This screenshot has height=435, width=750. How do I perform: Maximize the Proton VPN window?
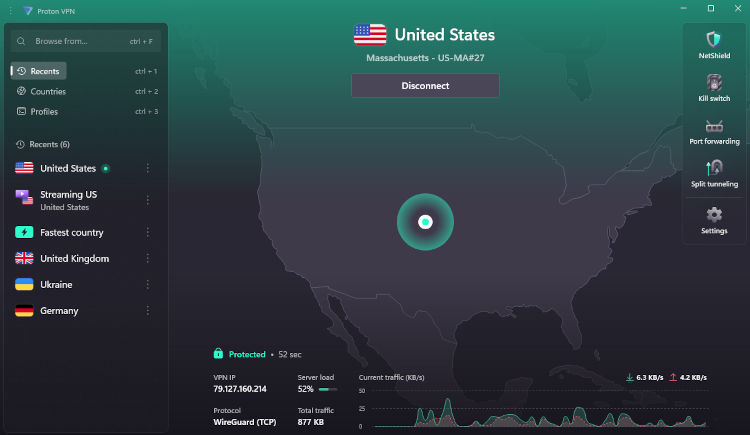click(x=711, y=8)
